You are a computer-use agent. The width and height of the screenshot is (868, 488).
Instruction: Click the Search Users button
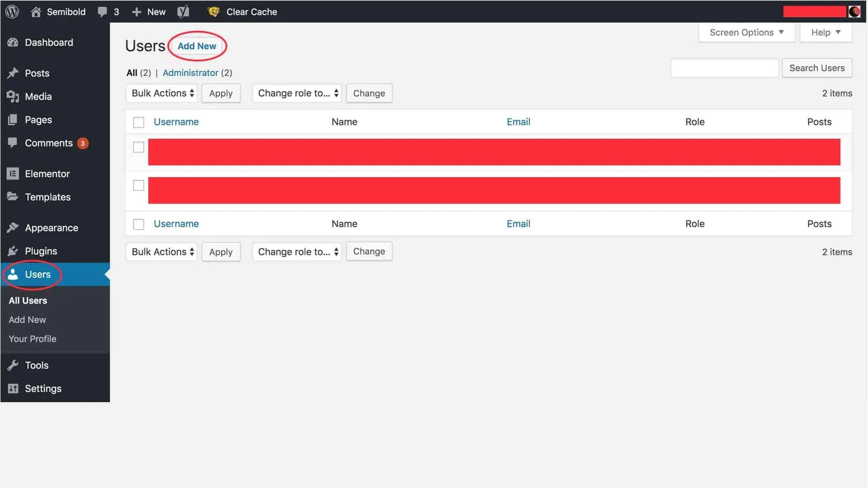click(x=817, y=68)
